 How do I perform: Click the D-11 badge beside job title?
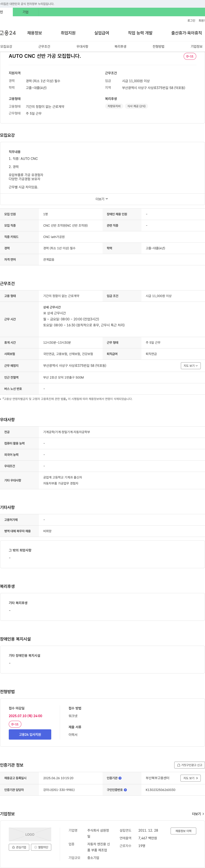190,56
